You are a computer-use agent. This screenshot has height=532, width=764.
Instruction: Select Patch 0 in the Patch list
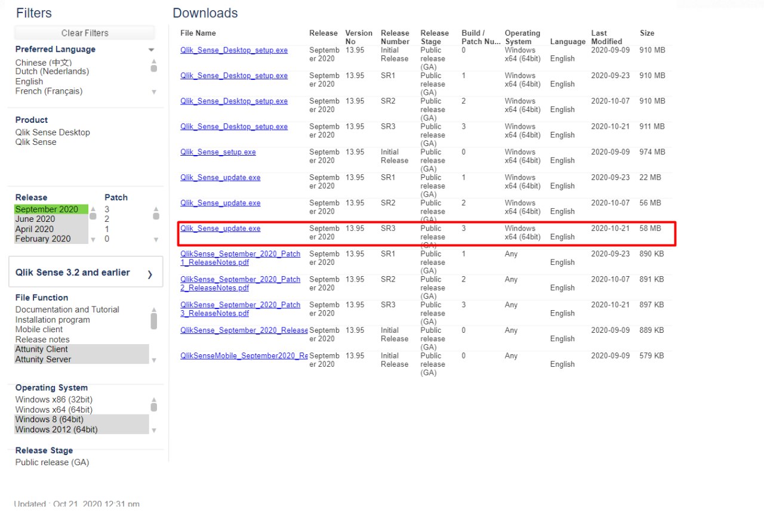point(107,239)
